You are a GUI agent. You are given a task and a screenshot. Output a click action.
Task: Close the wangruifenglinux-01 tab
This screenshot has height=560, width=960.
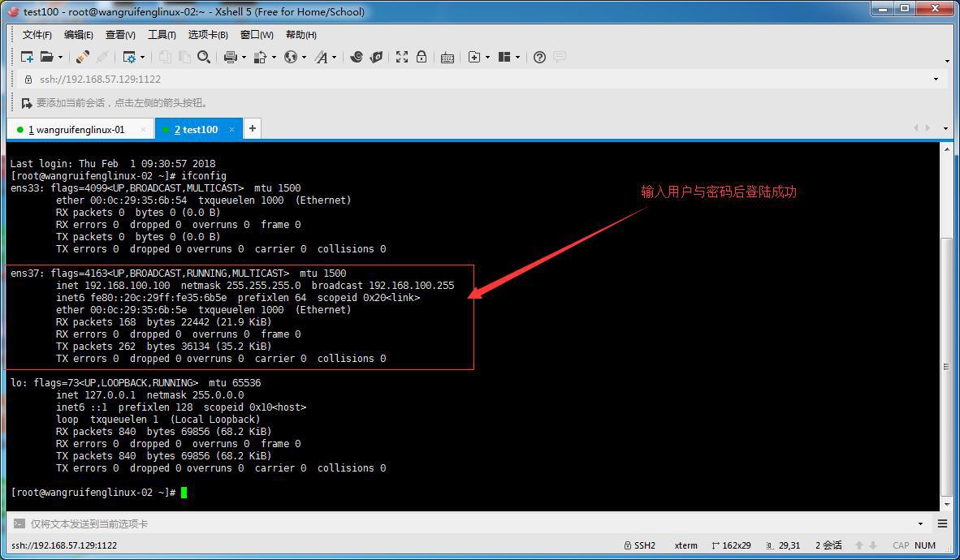point(143,130)
